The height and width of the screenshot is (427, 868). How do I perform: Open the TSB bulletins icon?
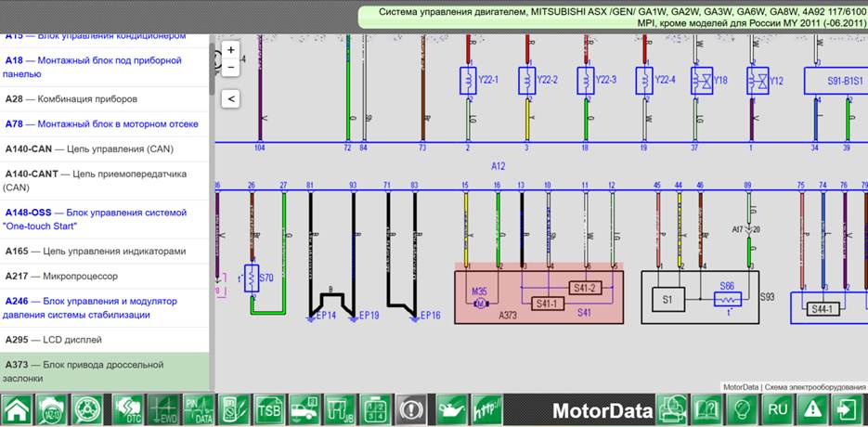(x=269, y=410)
